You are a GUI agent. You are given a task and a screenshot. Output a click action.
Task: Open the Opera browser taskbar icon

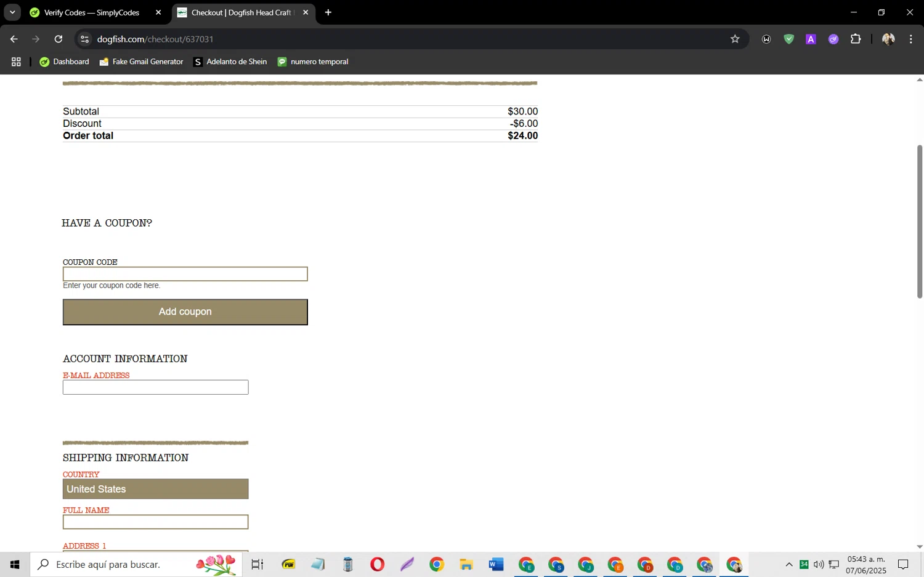(x=378, y=564)
